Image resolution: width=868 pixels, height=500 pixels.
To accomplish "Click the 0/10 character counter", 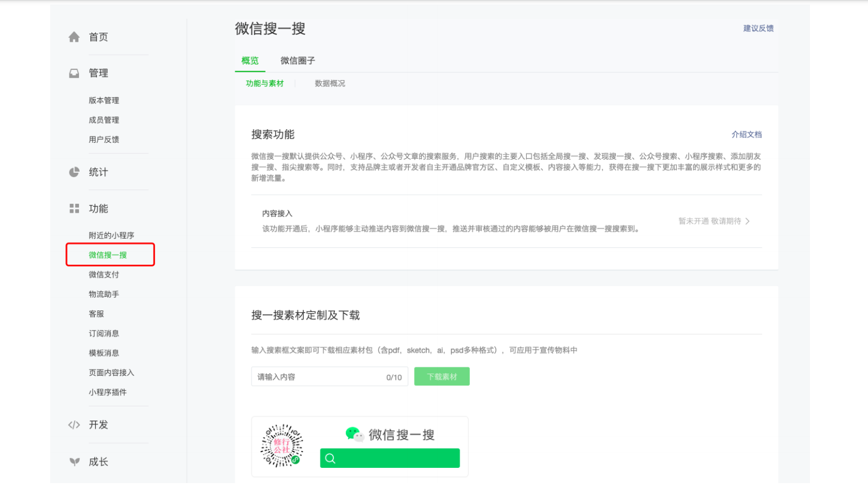I will [x=394, y=378].
